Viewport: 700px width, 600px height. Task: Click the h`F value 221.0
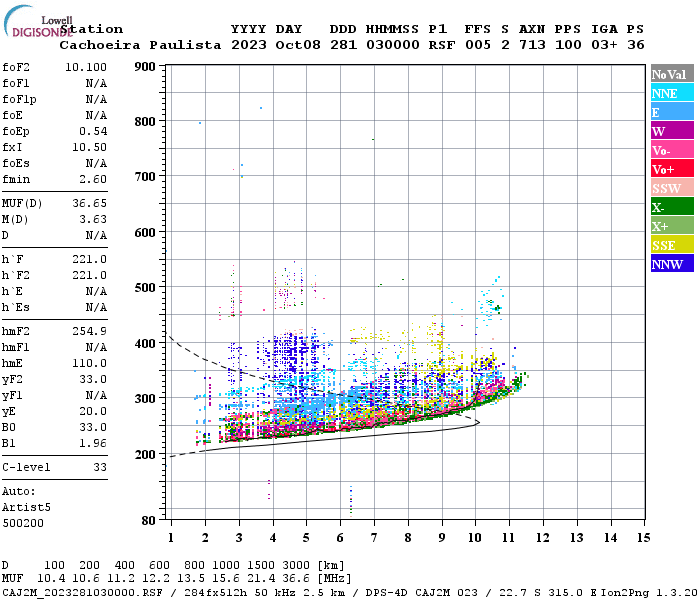[x=89, y=259]
